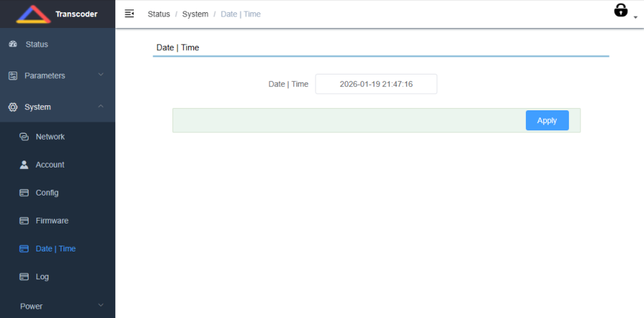Expand the Parameters menu chevron
The height and width of the screenshot is (318, 644).
pyautogui.click(x=101, y=75)
